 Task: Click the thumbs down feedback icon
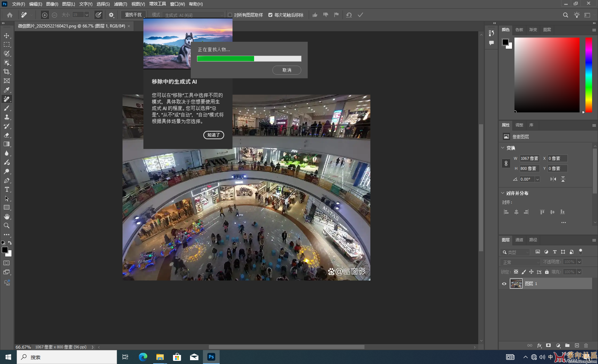pyautogui.click(x=326, y=15)
